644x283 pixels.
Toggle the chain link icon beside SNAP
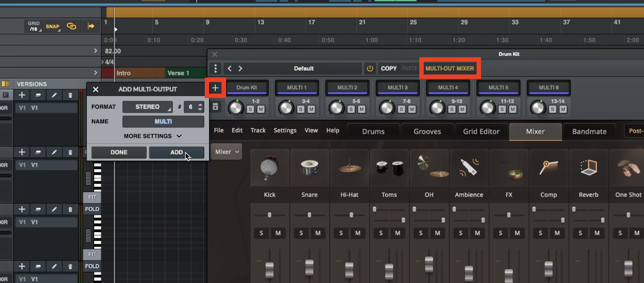click(72, 26)
